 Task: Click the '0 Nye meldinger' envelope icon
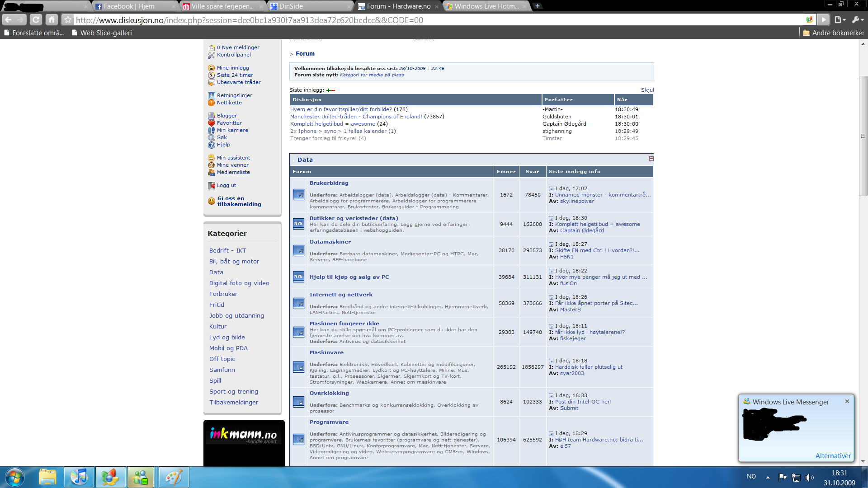coord(211,48)
